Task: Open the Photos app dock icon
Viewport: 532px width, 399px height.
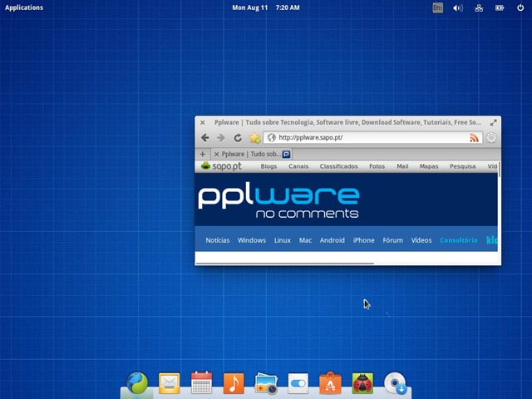Action: [x=266, y=383]
